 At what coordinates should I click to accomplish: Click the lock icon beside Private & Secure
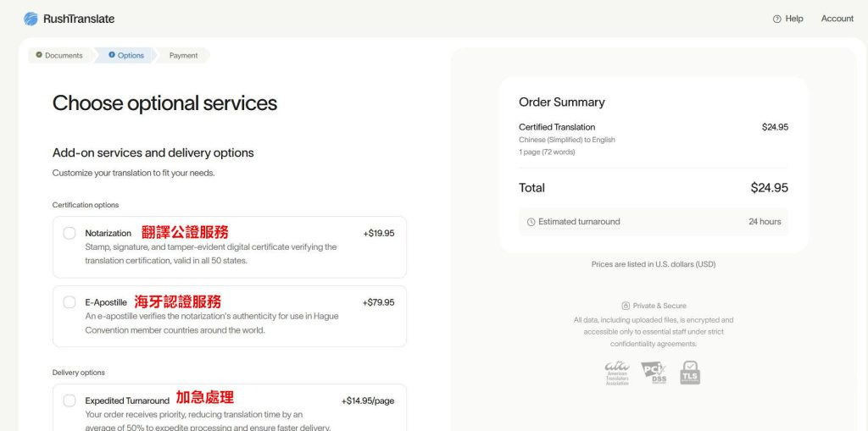point(626,306)
